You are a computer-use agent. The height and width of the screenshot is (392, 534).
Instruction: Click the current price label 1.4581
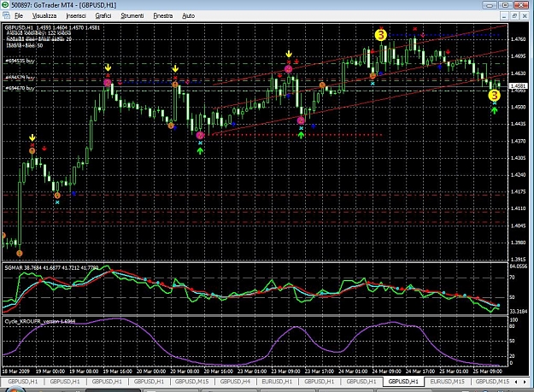tap(518, 86)
